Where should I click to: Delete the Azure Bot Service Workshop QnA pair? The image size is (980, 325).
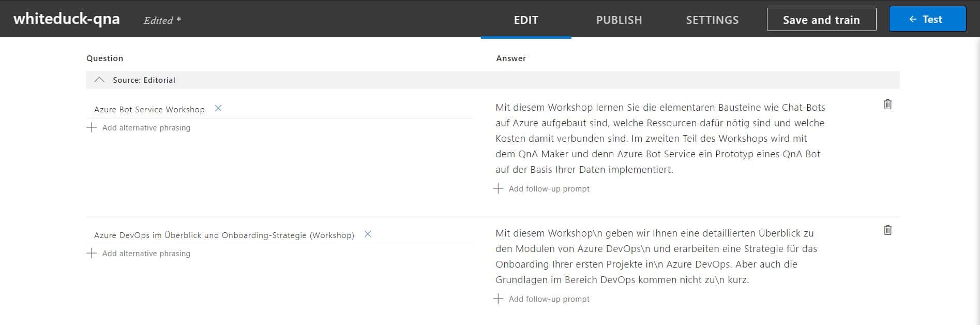pos(887,105)
